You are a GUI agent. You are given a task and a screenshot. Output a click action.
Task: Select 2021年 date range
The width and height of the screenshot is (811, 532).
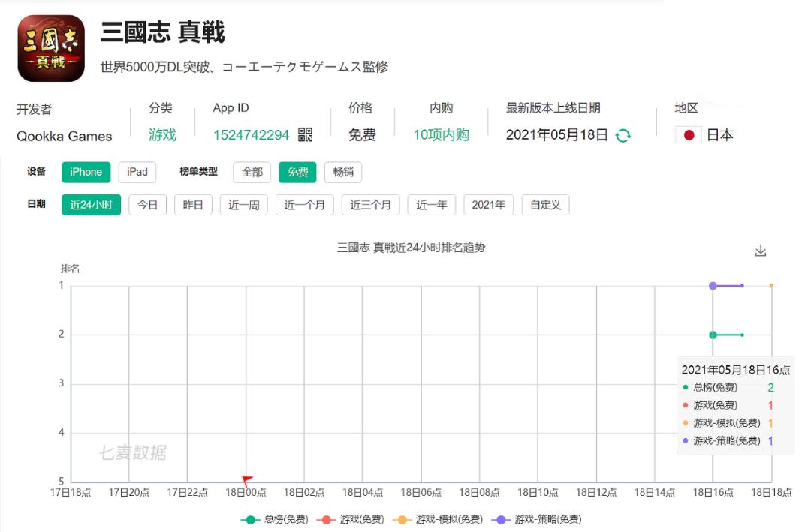coord(488,205)
